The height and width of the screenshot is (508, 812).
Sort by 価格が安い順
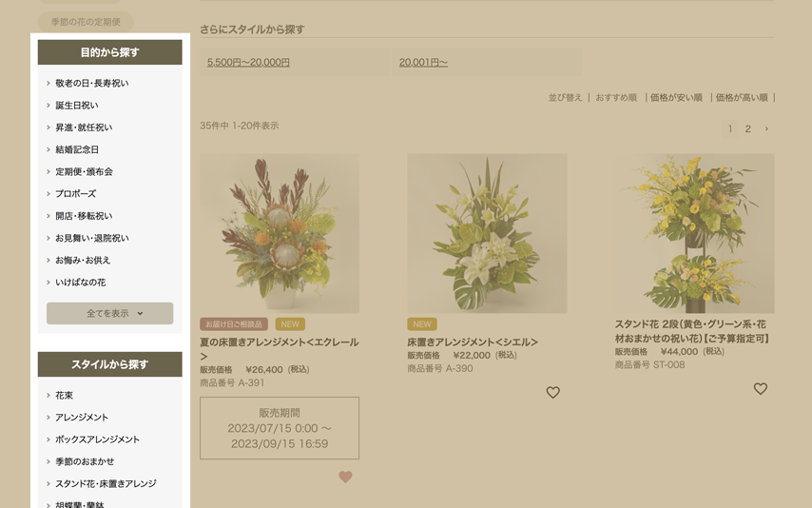point(676,98)
